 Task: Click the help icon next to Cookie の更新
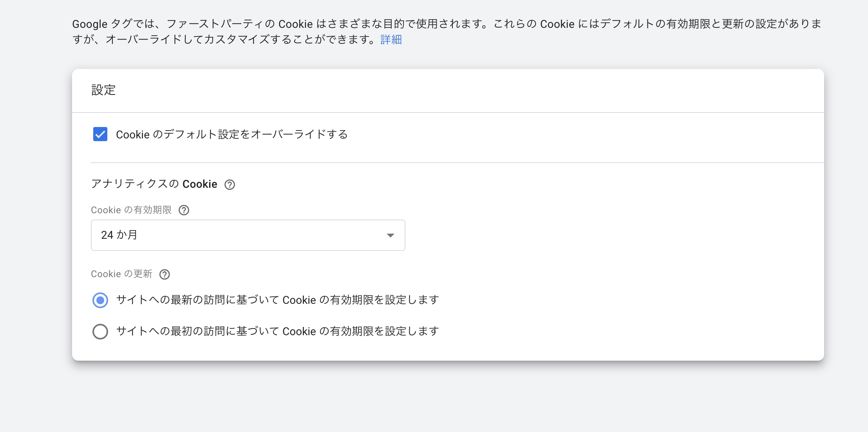coord(165,274)
